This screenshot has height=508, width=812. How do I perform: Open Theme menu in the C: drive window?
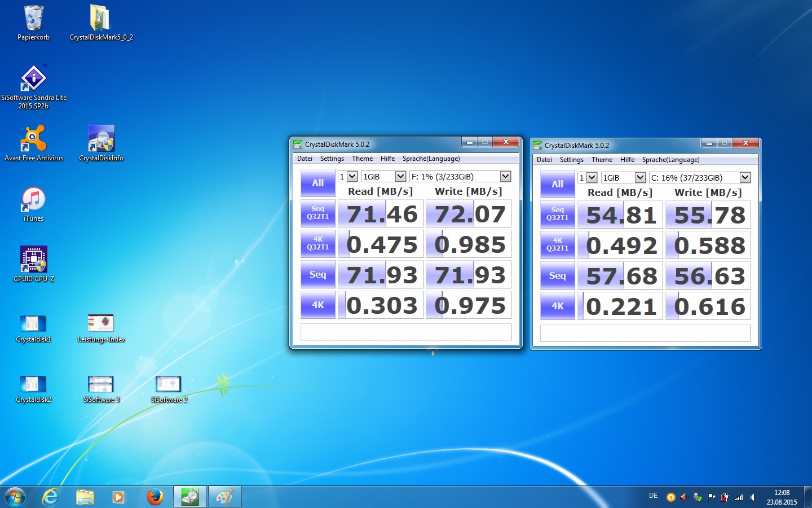602,160
